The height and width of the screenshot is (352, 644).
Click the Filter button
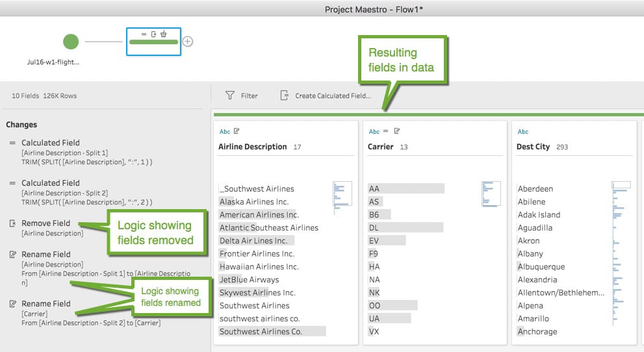tap(242, 95)
